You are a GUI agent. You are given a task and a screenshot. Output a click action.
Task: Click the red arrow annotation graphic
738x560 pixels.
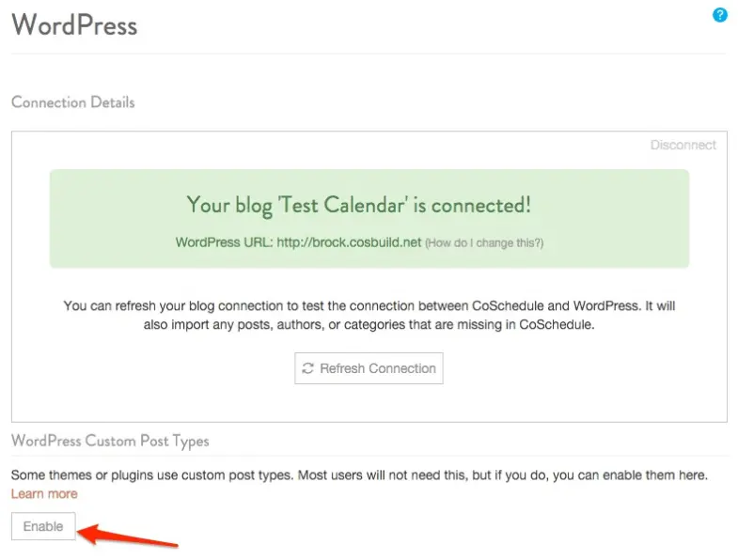point(127,537)
